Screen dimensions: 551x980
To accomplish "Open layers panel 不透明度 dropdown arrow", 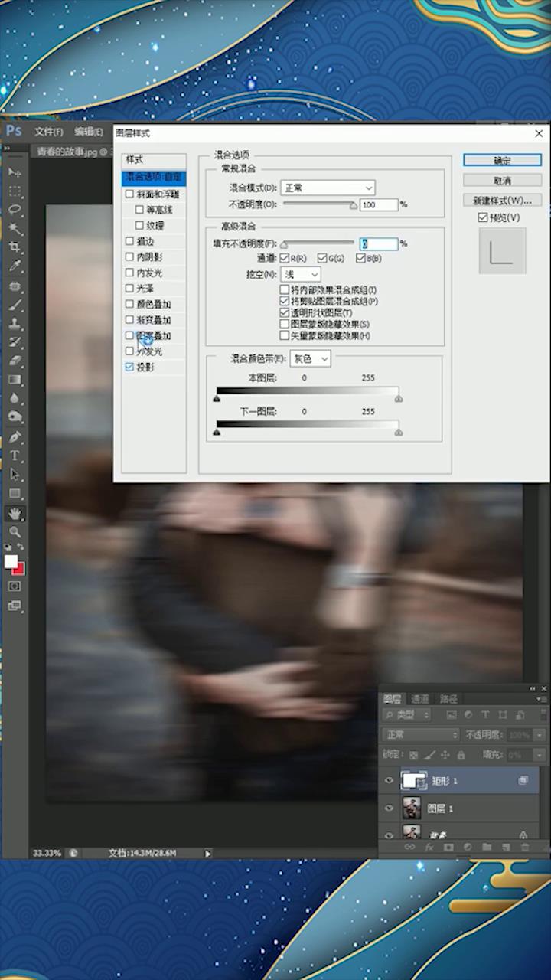I will pos(540,735).
